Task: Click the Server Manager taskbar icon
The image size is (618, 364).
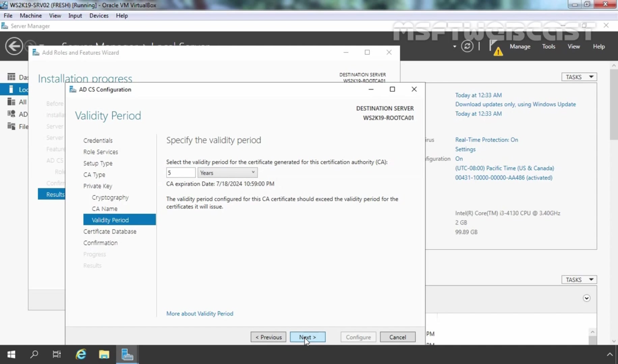Action: click(127, 354)
